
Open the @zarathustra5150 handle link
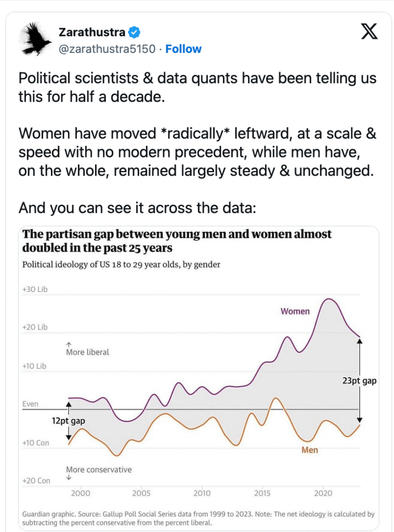coord(107,49)
